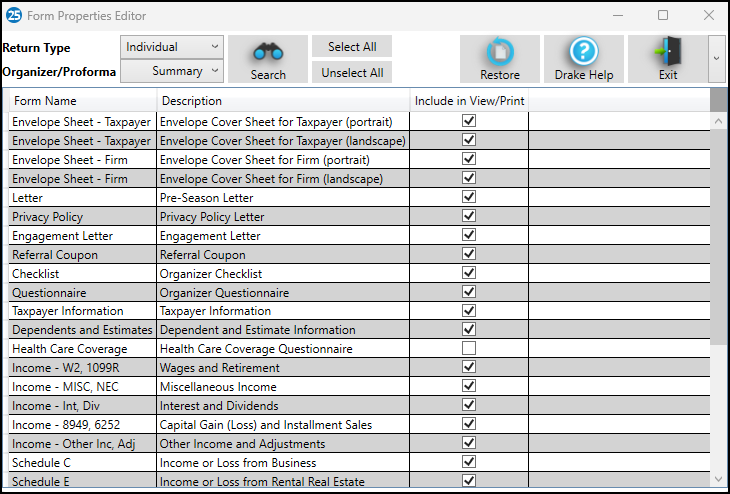The image size is (730, 494).
Task: Click the binoculars Search icon
Action: tap(267, 52)
